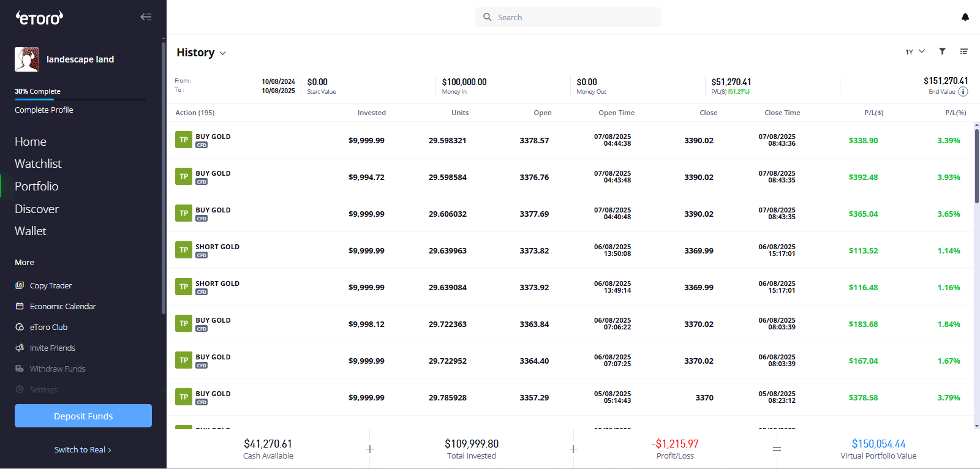Viewport: 980px width, 469px height.
Task: Go to the Portfolio page
Action: [37, 186]
